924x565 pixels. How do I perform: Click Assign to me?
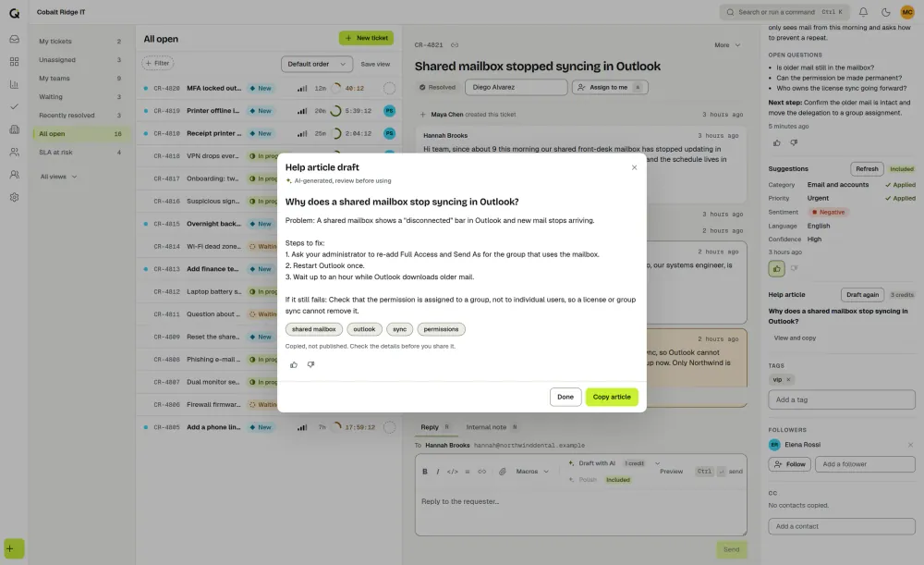609,87
